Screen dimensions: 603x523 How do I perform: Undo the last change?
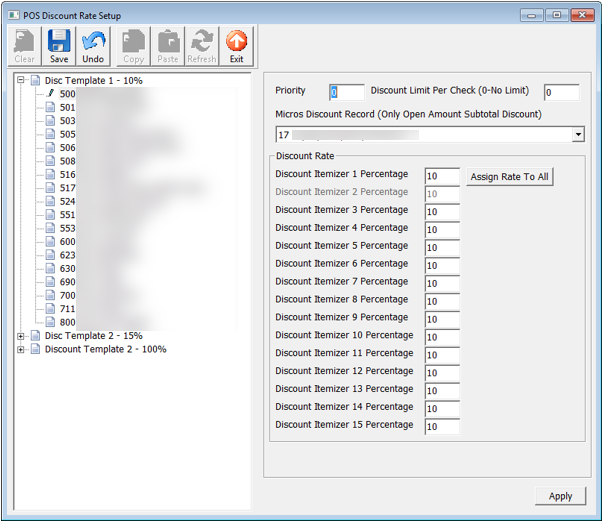[93, 46]
